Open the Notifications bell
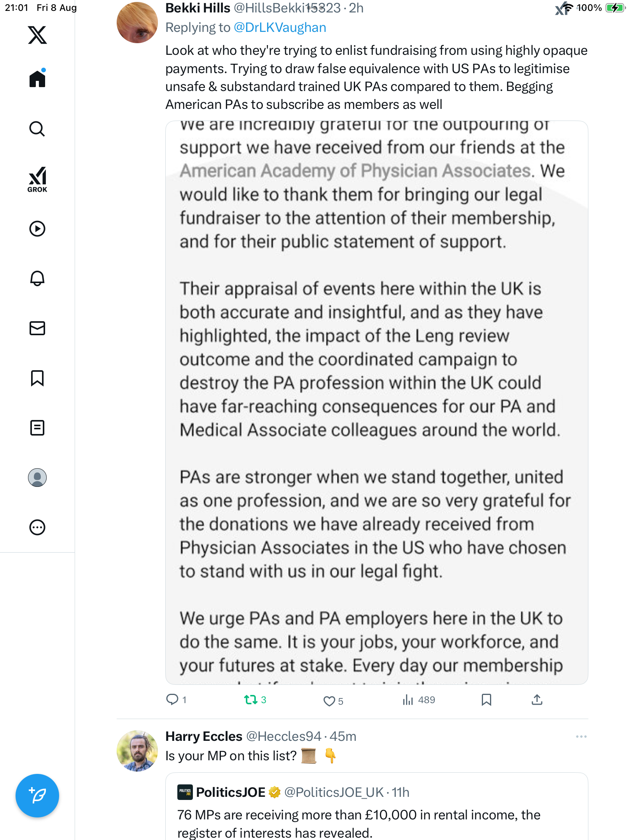This screenshot has height=840, width=630. tap(37, 278)
